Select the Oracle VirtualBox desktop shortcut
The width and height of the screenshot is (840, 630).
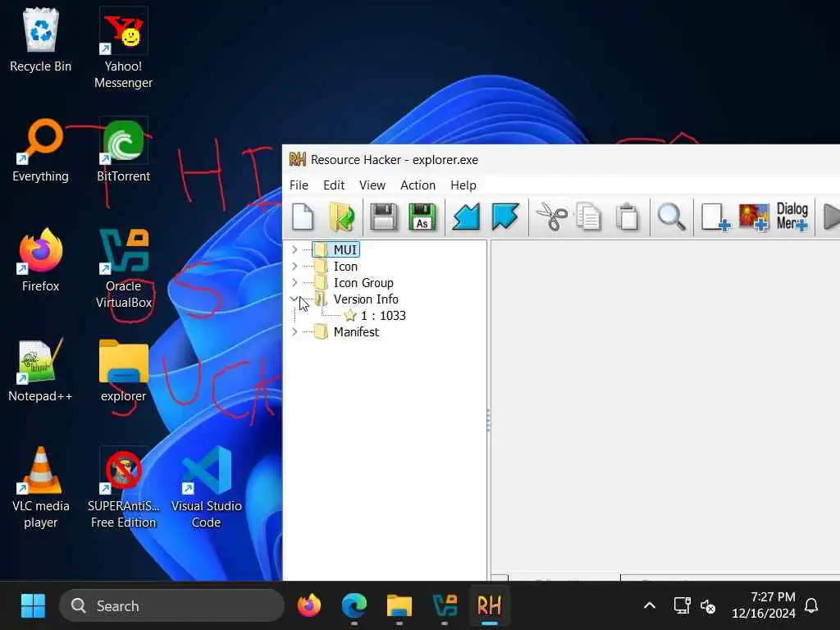[x=123, y=268]
